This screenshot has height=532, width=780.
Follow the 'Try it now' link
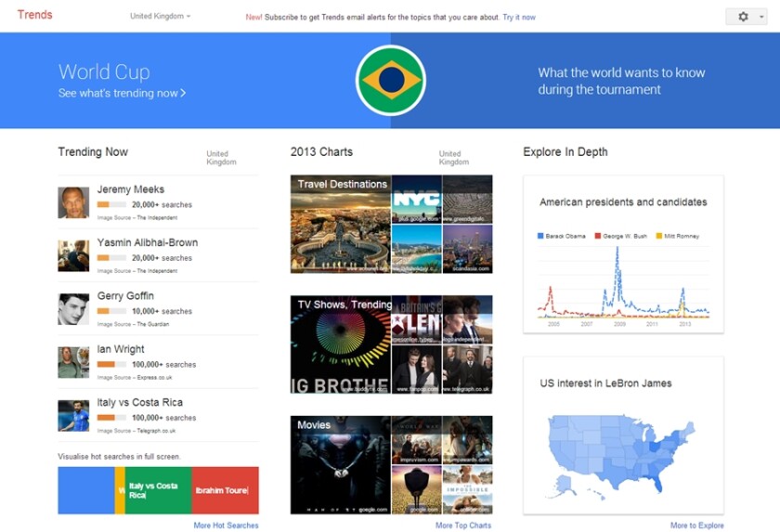(519, 18)
